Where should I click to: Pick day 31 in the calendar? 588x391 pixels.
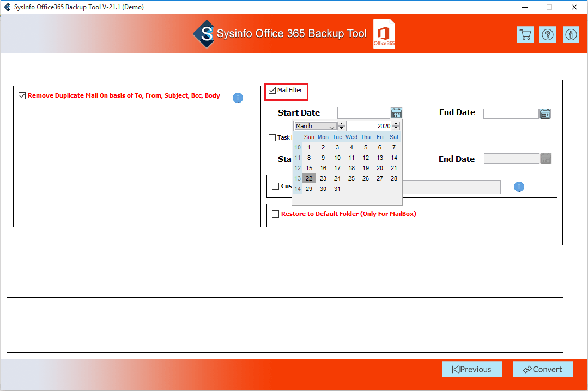coord(337,189)
